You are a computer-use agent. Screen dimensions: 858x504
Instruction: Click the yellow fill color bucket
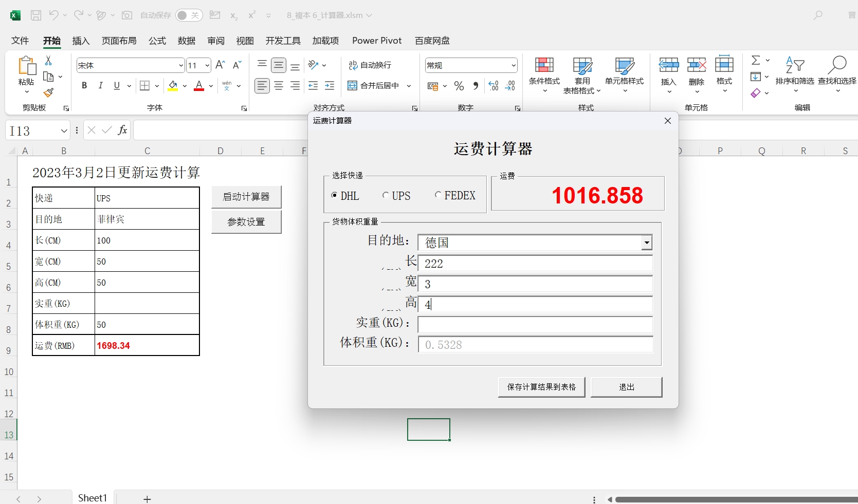tap(173, 86)
